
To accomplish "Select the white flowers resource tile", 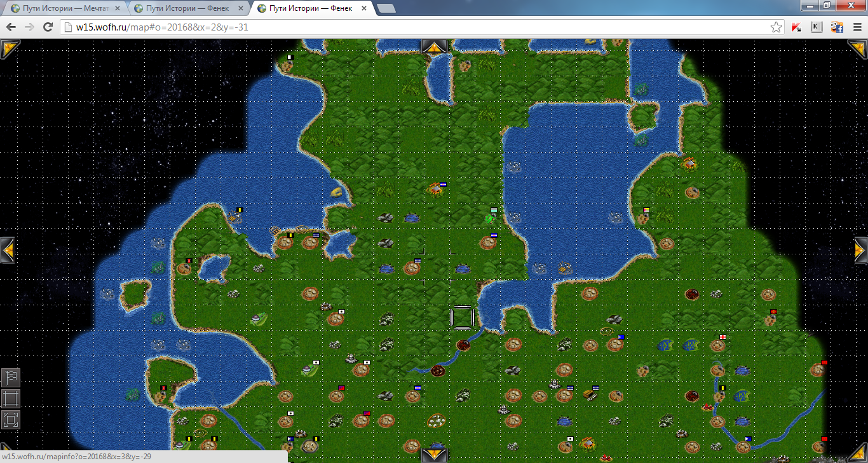I will tap(437, 420).
